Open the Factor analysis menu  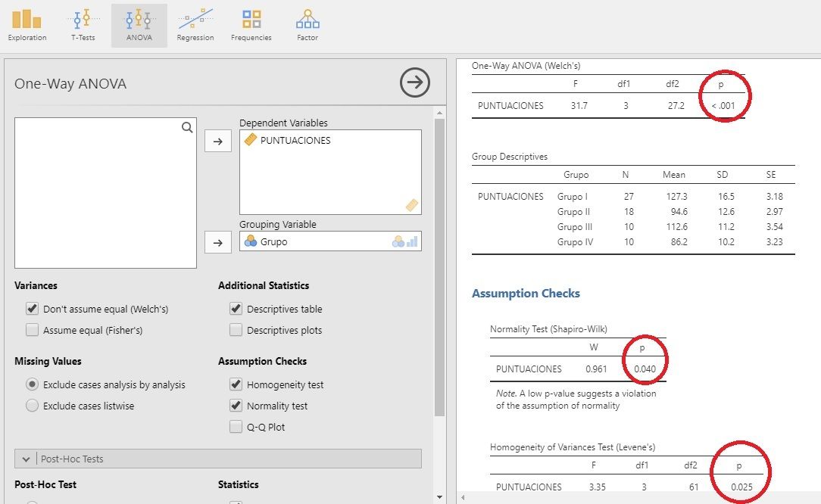[x=307, y=25]
